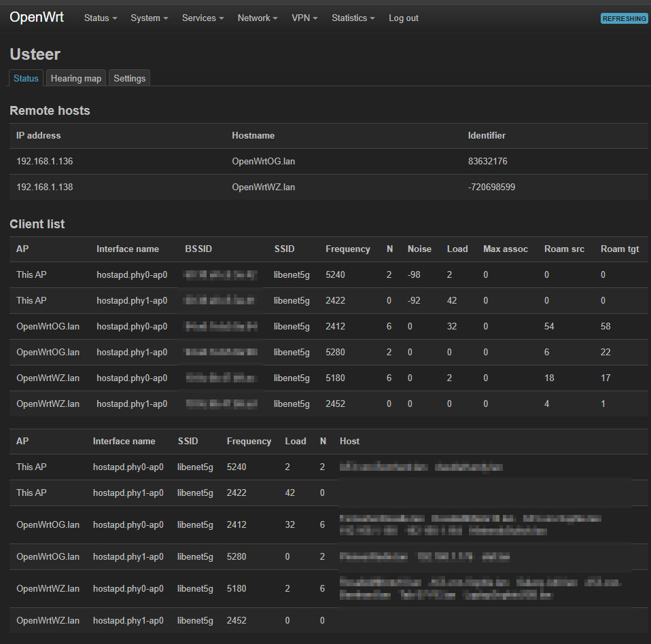651x644 pixels.
Task: Click the Roam tgt column header
Action: pos(619,249)
